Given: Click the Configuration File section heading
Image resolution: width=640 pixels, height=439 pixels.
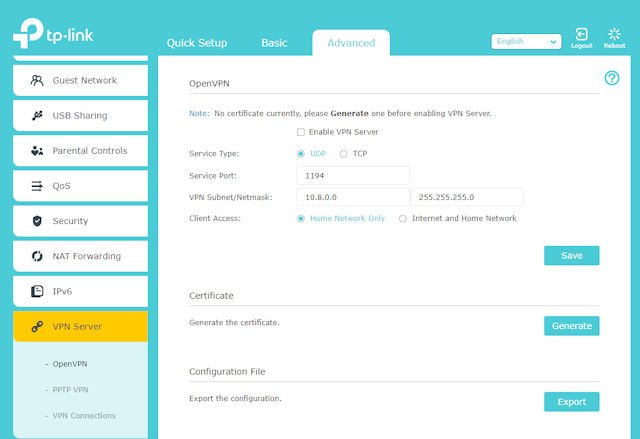Looking at the screenshot, I should pyautogui.click(x=227, y=372).
